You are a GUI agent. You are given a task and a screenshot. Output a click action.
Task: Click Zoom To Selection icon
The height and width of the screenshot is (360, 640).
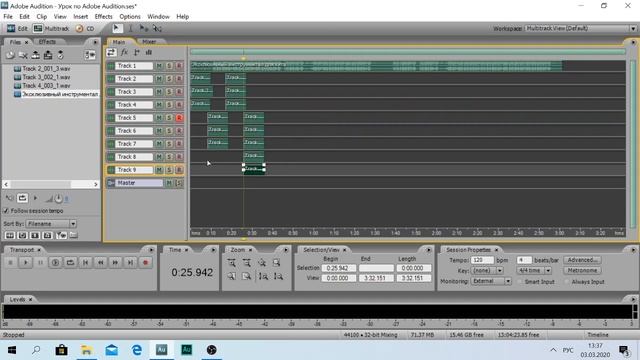pos(277,262)
